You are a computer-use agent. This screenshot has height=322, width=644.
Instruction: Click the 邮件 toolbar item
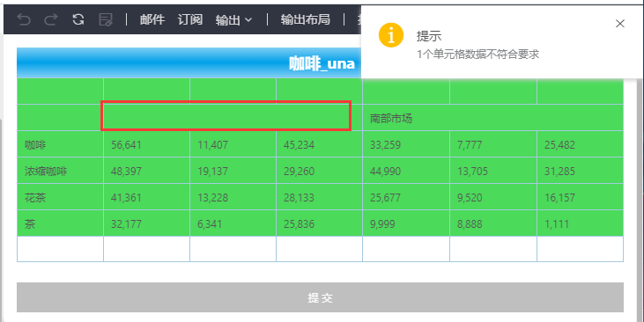pyautogui.click(x=152, y=19)
